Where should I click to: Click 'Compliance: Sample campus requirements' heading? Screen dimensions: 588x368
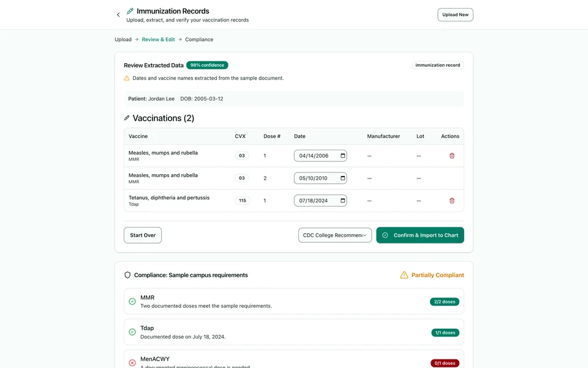tap(191, 275)
